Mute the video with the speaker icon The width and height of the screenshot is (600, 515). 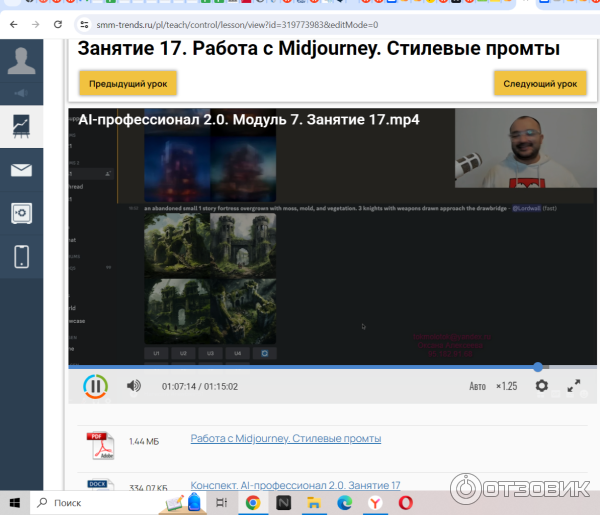pyautogui.click(x=134, y=386)
